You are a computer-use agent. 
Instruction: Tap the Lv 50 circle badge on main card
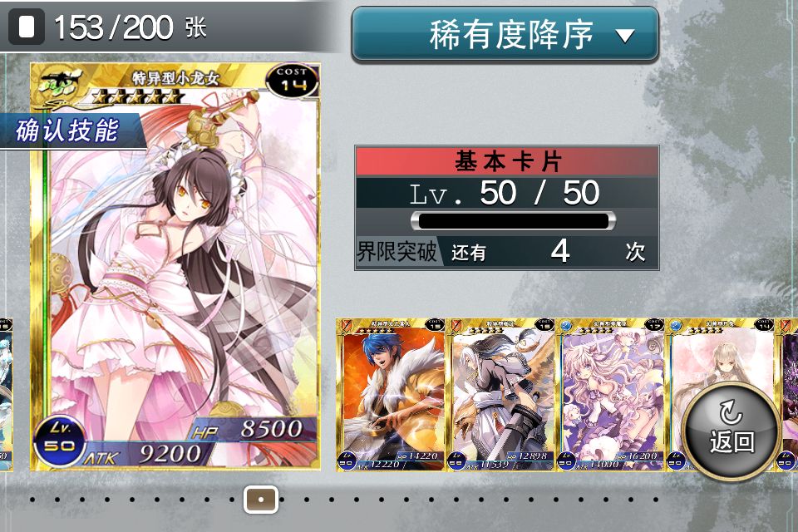point(59,440)
